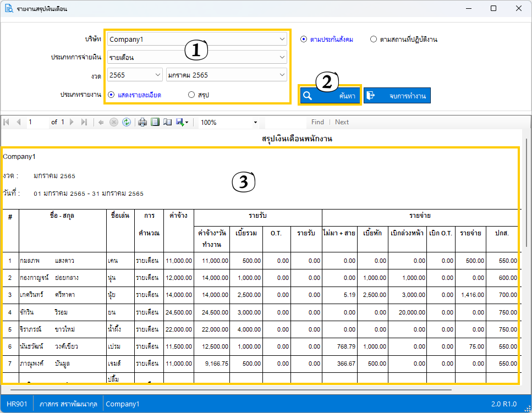Image resolution: width=532 pixels, height=413 pixels.
Task: Click the Refresh report icon
Action: pos(126,122)
